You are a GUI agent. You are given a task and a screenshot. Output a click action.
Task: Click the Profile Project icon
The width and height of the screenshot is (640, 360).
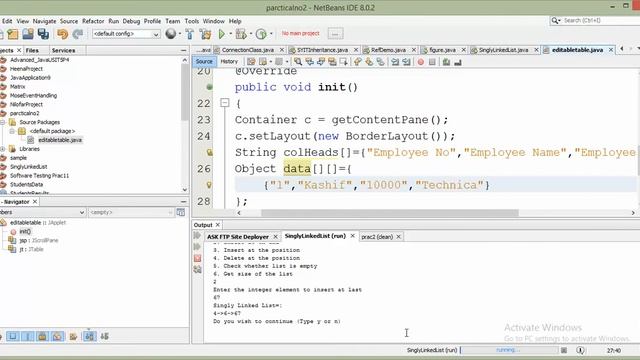(261, 34)
